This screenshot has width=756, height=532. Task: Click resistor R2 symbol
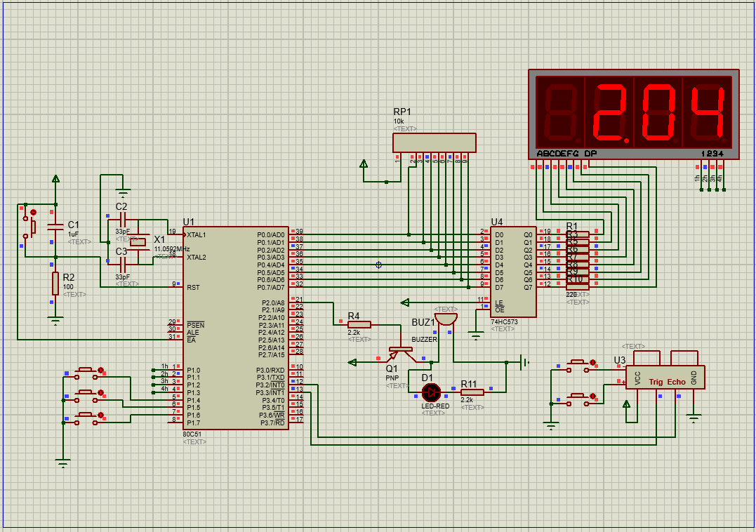click(x=55, y=284)
